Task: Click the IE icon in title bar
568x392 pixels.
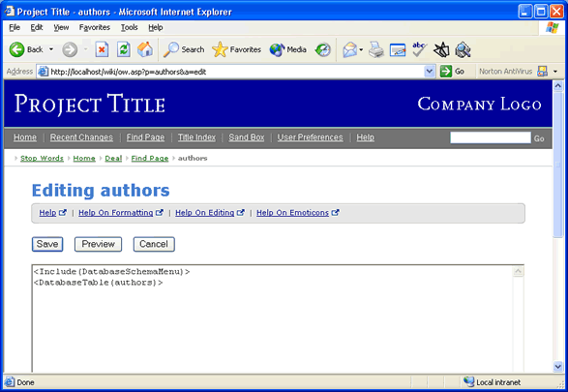Action: [x=10, y=12]
